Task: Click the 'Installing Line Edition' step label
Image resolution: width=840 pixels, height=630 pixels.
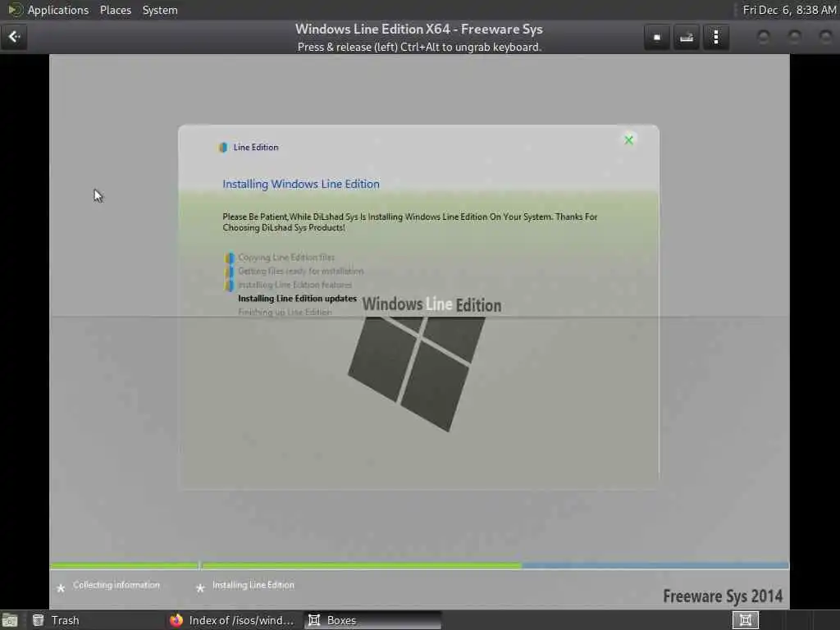Action: click(x=253, y=585)
